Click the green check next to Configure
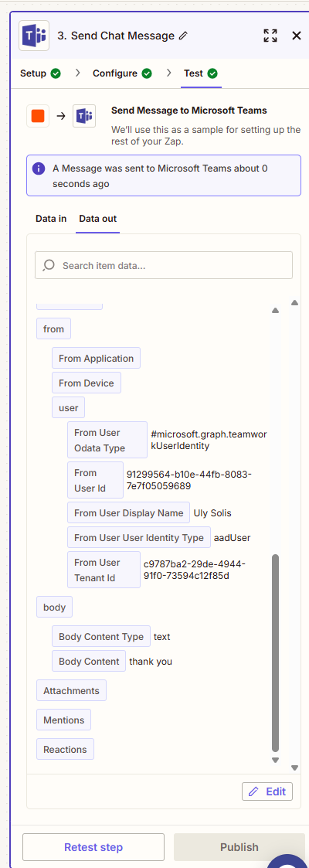Screen dimensions: 309x868 [x=147, y=73]
